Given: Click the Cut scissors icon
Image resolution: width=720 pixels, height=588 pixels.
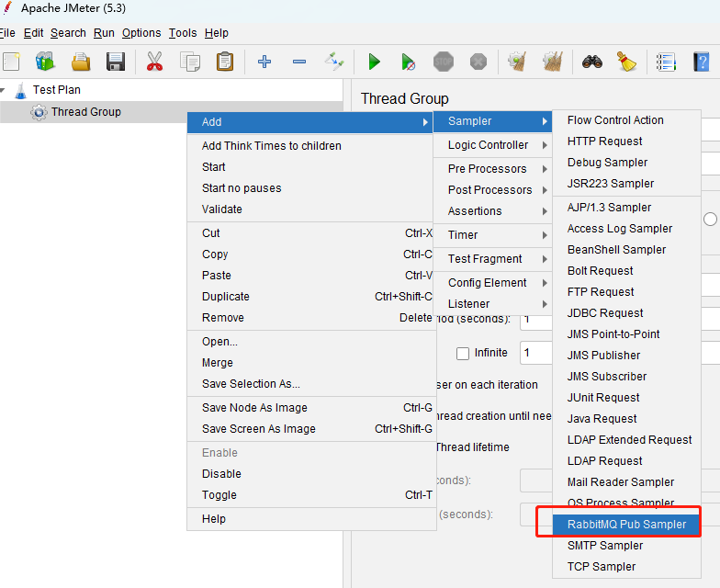Looking at the screenshot, I should 154,62.
